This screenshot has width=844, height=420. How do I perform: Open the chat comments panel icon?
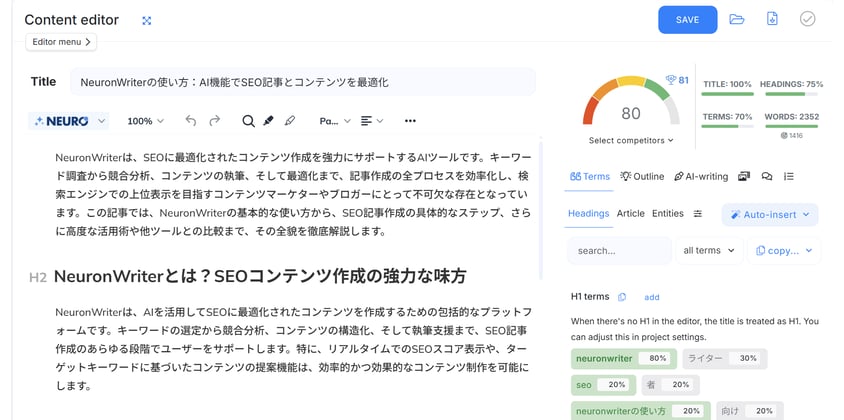tap(767, 176)
